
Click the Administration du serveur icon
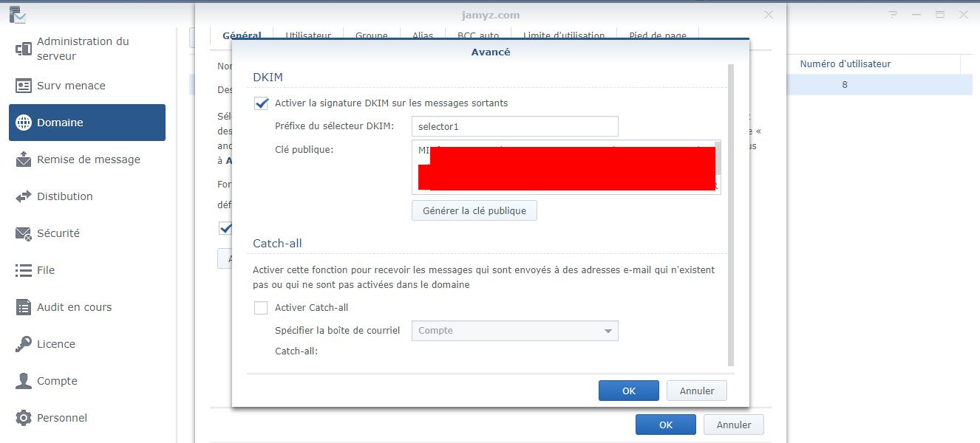[23, 49]
